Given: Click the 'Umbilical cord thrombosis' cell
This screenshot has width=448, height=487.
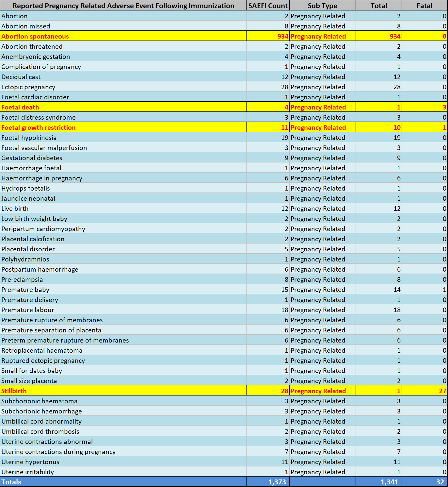Looking at the screenshot, I should [x=123, y=431].
